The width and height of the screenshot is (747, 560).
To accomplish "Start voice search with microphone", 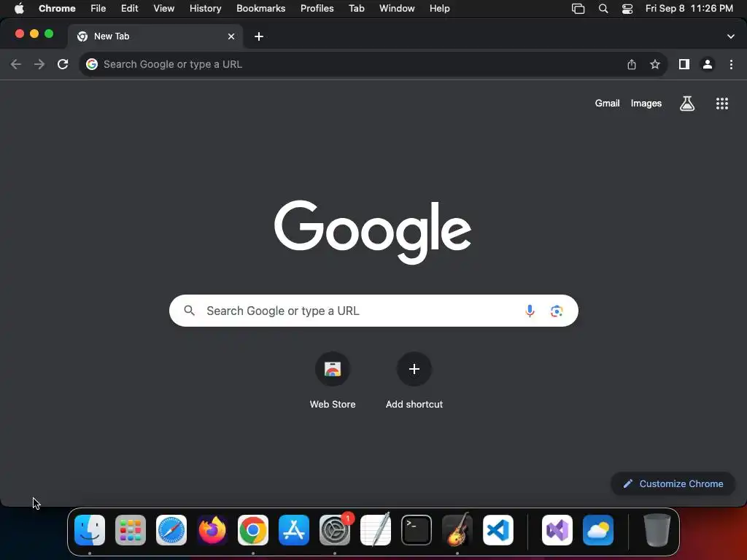I will (x=530, y=311).
